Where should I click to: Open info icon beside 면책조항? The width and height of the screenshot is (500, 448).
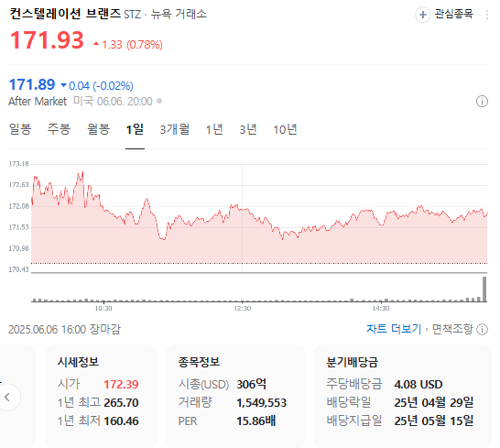(482, 329)
